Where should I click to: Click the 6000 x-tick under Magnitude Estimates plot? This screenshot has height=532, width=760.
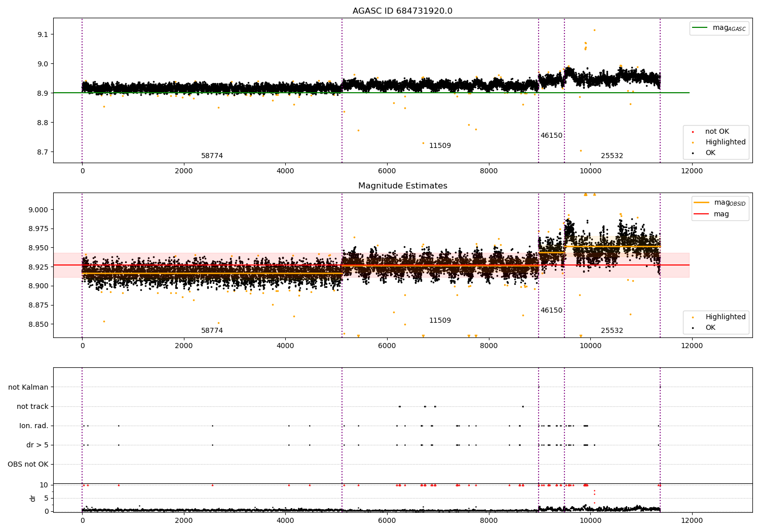[387, 346]
